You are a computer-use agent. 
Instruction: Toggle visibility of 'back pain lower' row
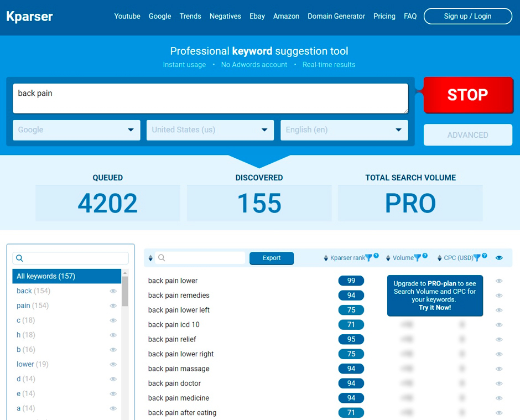tap(499, 281)
